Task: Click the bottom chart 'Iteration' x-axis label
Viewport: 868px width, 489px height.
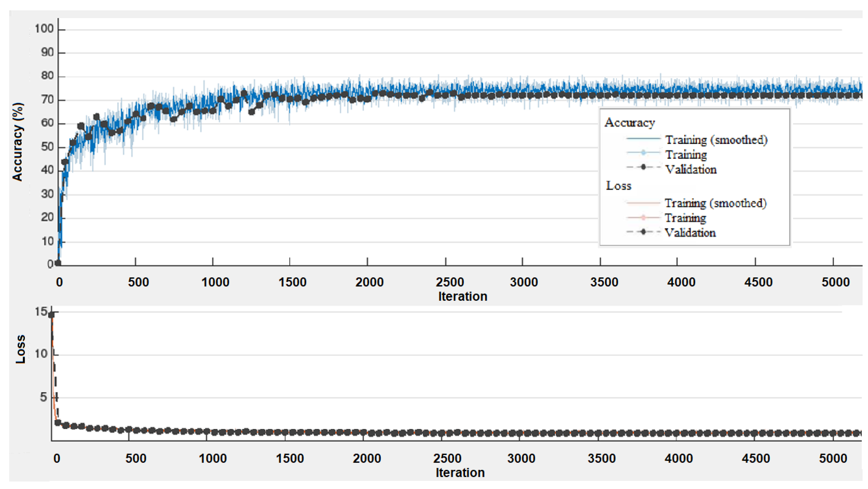Action: [460, 473]
